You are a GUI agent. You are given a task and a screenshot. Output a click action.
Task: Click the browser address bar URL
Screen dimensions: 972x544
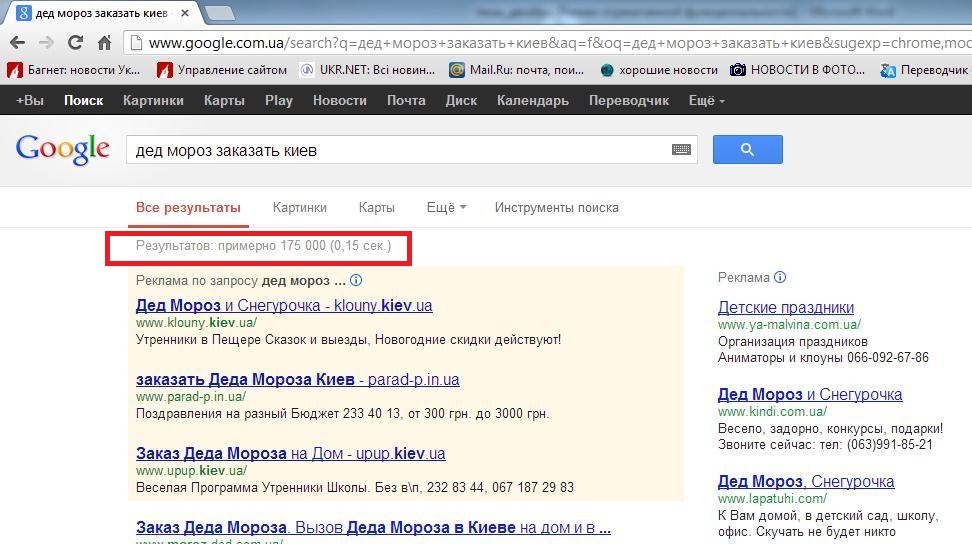pos(550,43)
